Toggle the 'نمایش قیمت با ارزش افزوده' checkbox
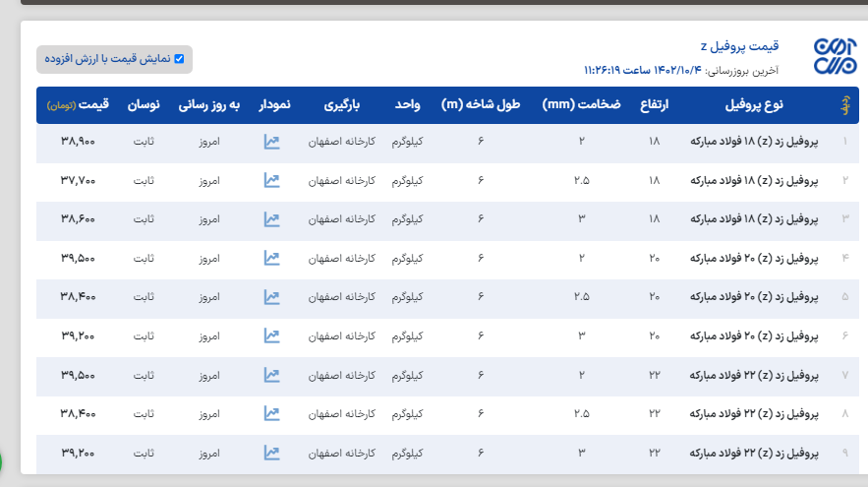868x487 pixels. pos(179,59)
